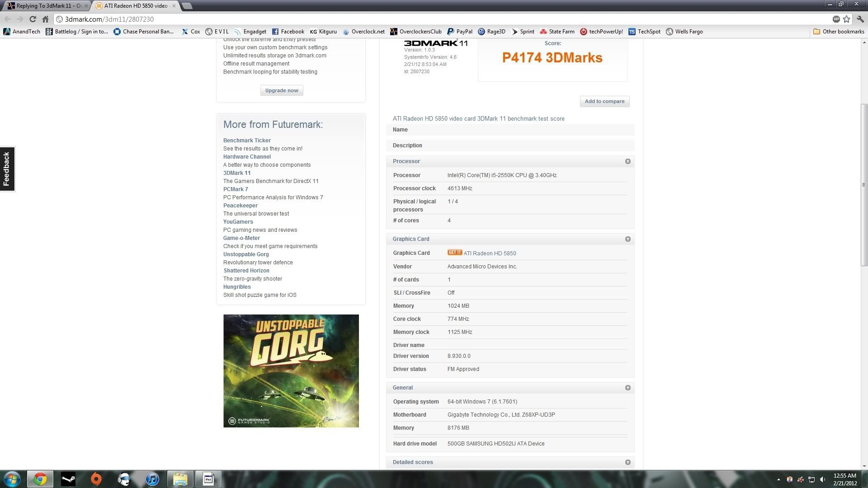Click the browser Forward arrow

click(20, 19)
